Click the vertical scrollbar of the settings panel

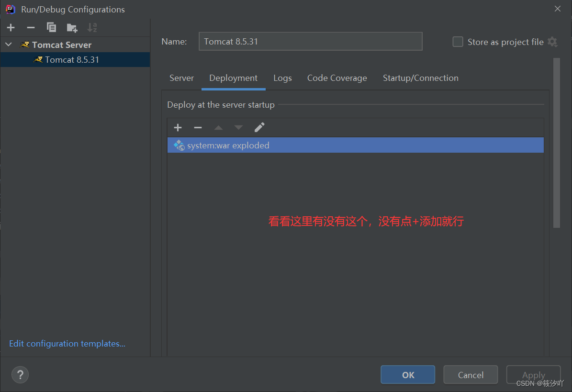[556, 143]
